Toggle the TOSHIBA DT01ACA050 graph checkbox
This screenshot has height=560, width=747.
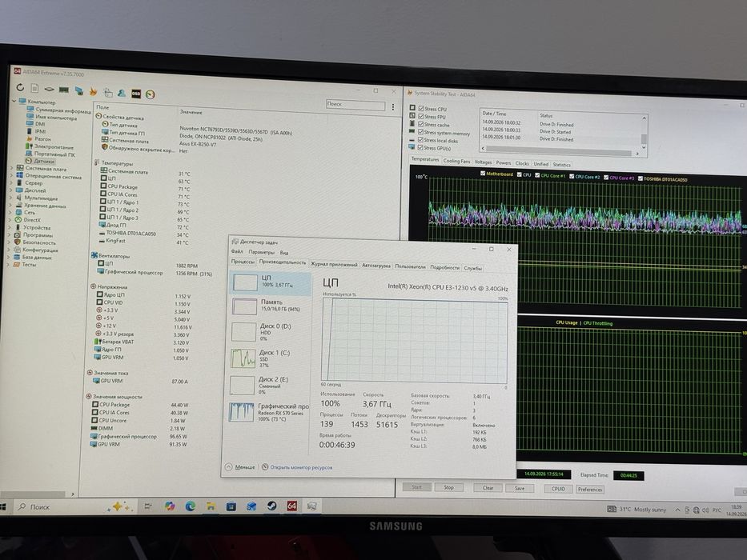pyautogui.click(x=641, y=178)
